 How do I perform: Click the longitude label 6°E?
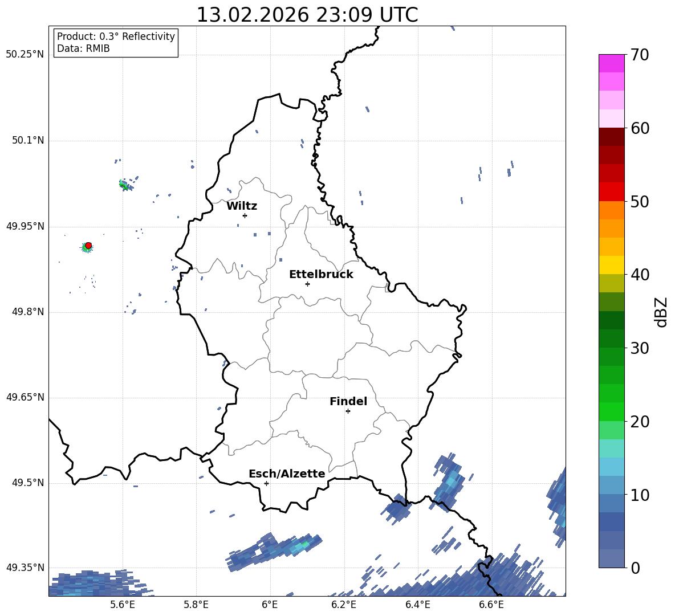click(x=270, y=605)
